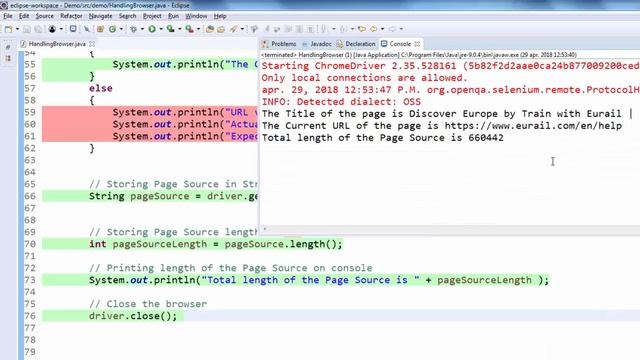Click the Skip All Breakpoints icon
Screen dimensions: 640x360
click(x=87, y=29)
